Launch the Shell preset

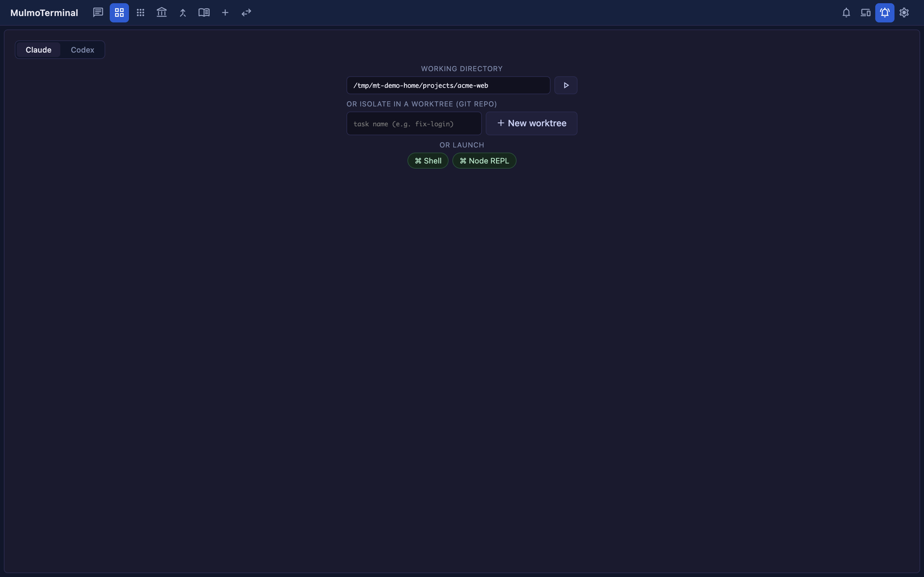click(x=428, y=161)
